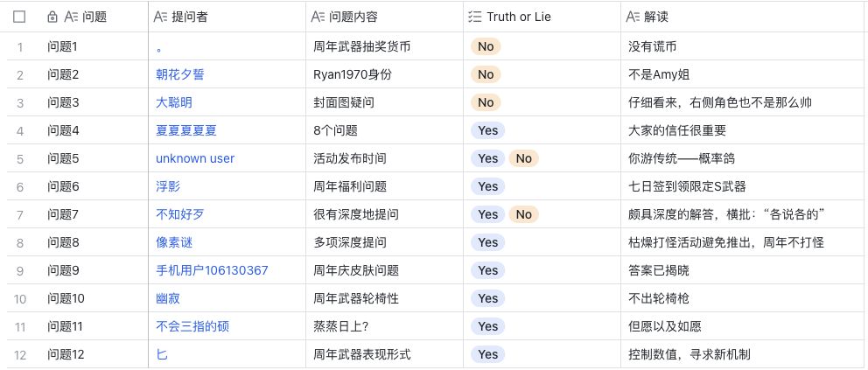Click the lock icon in the 问题 header

click(x=52, y=17)
